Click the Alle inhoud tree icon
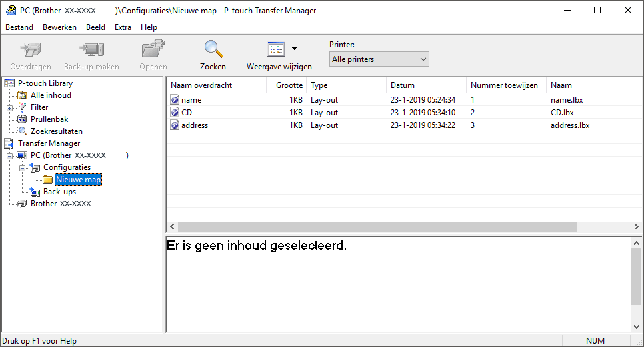 (22, 95)
